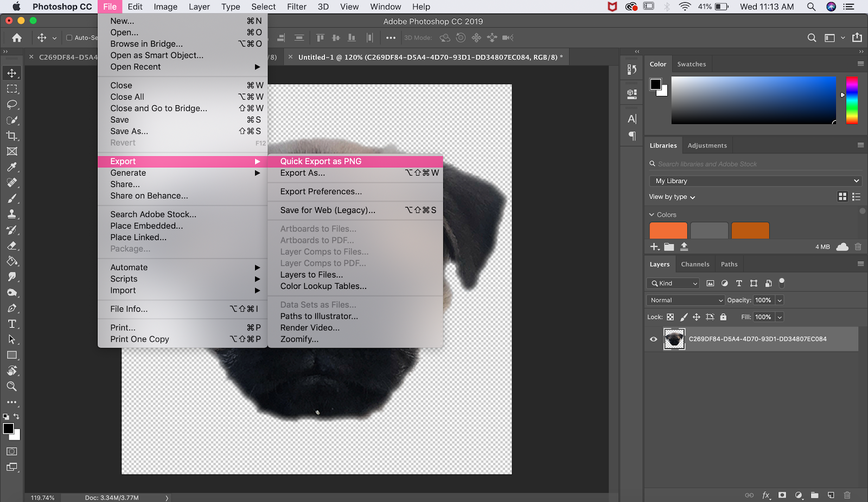Screen dimensions: 868x502
Task: Open Opacity slider dropdown arrow
Action: [x=780, y=300]
